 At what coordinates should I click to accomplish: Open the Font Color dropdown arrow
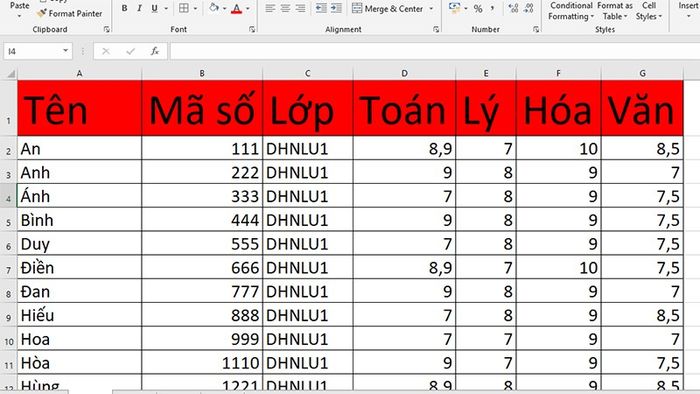(x=248, y=8)
